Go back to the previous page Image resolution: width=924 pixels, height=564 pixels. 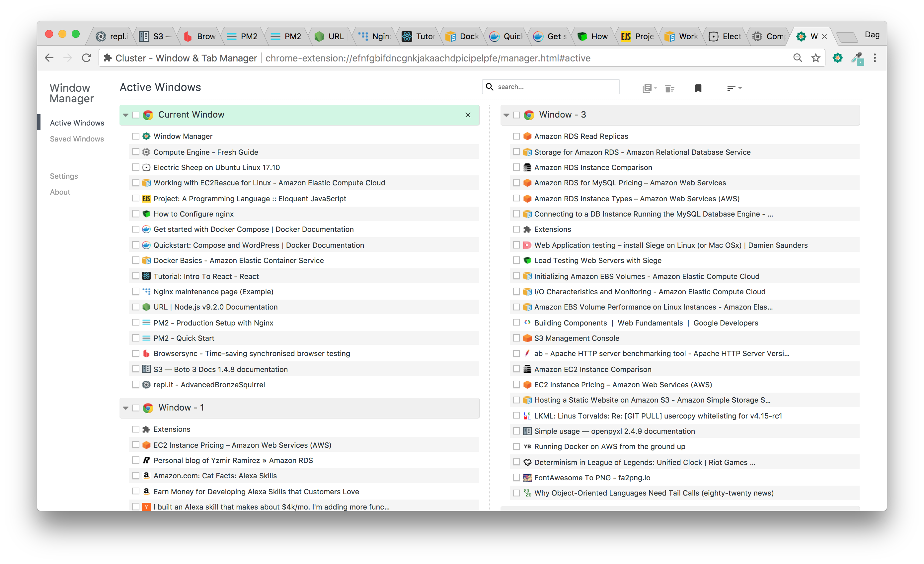point(49,58)
